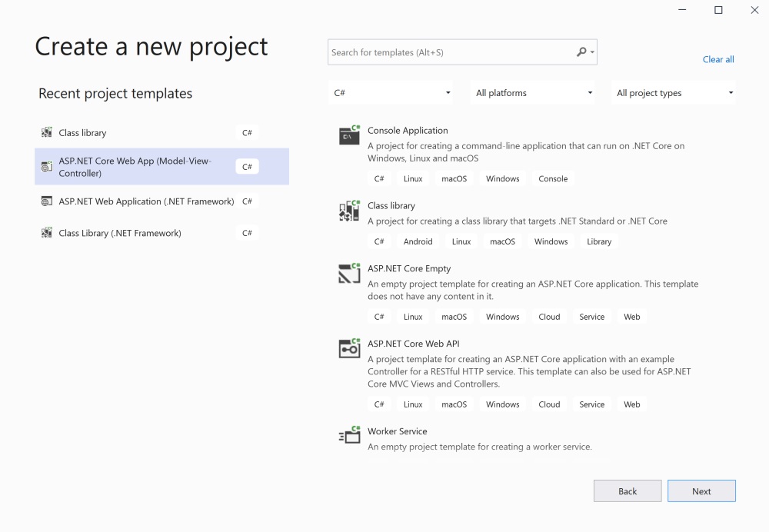Select the ASP.NET Core Empty template title
The height and width of the screenshot is (532, 769).
coord(409,268)
